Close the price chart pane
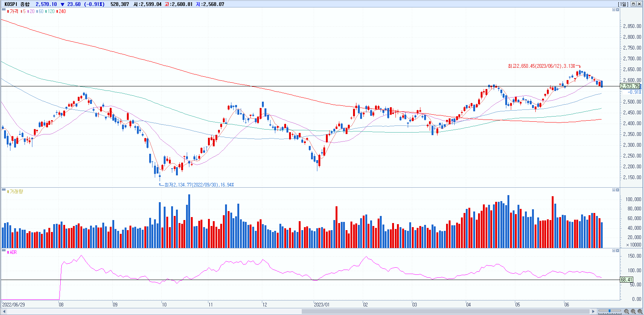 click(x=618, y=10)
